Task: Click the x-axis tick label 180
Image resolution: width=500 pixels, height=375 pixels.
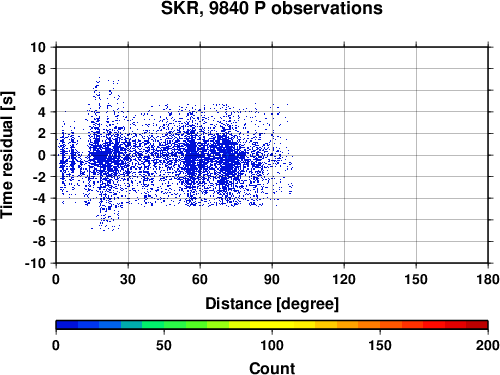Action: click(x=488, y=279)
